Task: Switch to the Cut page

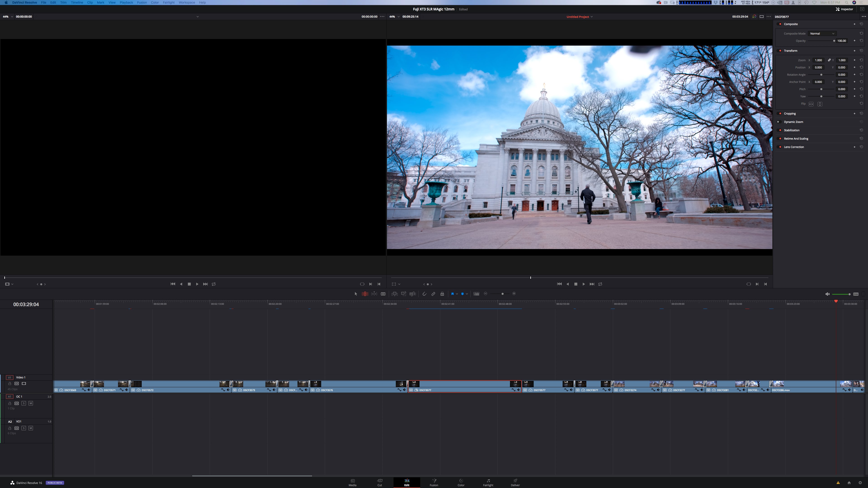Action: (x=380, y=483)
